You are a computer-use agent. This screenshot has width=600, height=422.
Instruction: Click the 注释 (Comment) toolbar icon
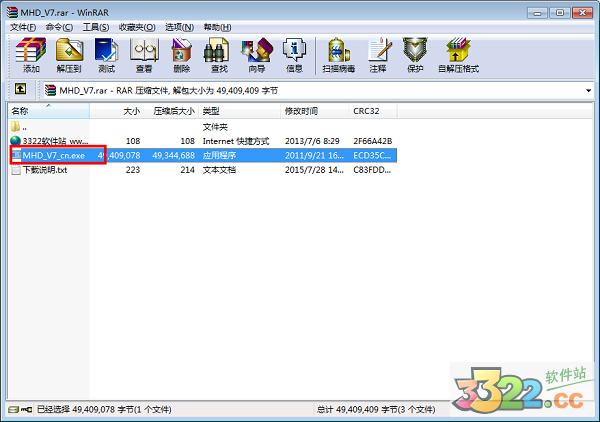(379, 49)
